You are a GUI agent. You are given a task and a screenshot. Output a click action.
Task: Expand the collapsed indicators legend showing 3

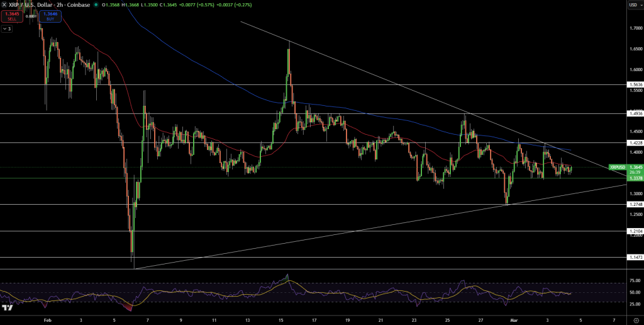[x=6, y=29]
